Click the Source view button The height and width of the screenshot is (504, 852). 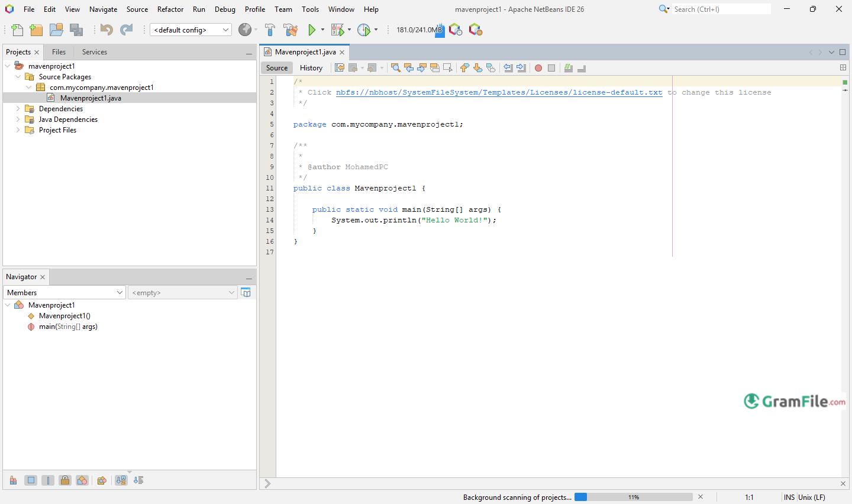(x=277, y=68)
